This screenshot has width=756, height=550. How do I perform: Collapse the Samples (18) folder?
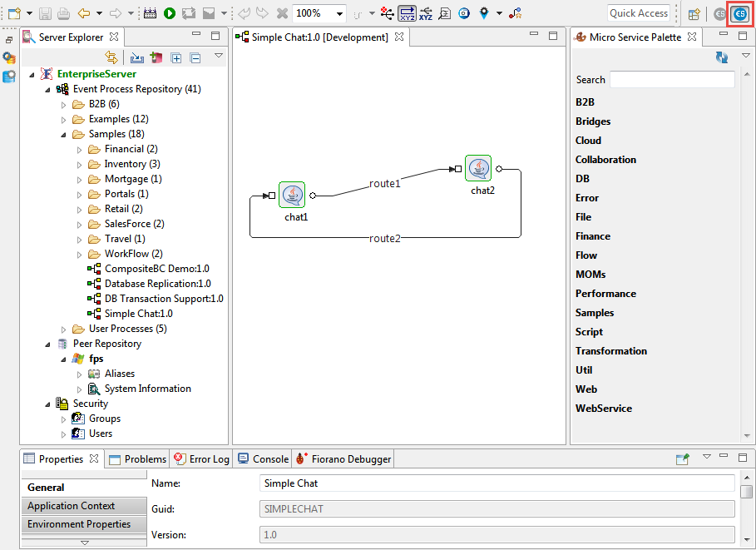coord(64,134)
